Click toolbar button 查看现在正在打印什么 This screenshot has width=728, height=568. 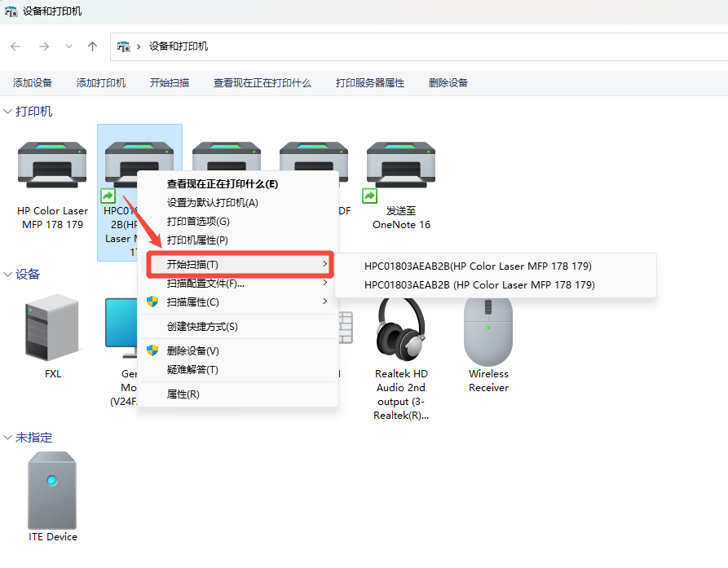click(263, 83)
